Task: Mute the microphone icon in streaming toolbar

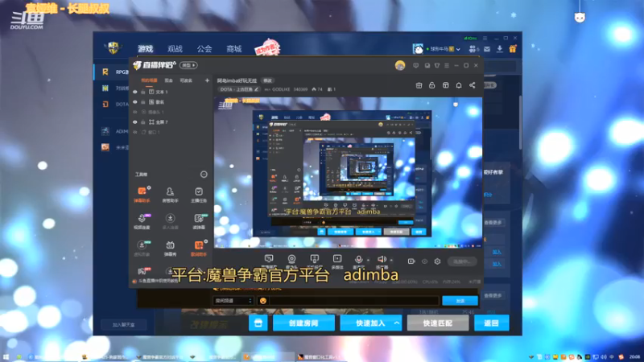Action: [x=358, y=261]
